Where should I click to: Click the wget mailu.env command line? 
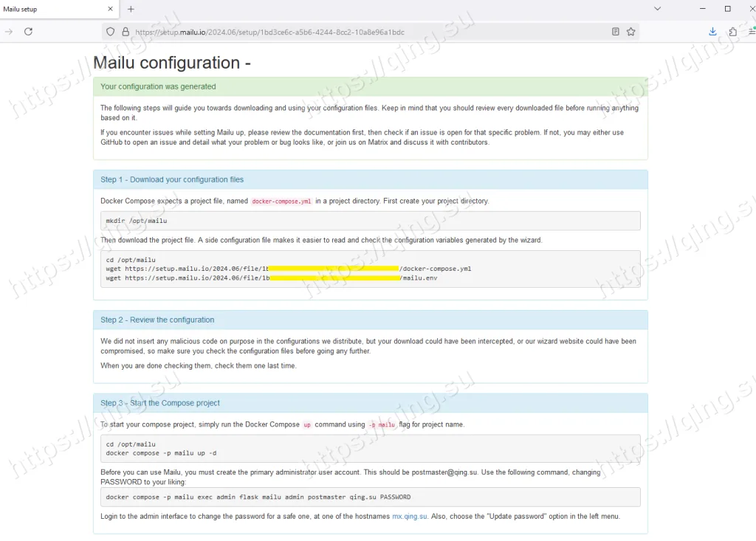click(272, 278)
